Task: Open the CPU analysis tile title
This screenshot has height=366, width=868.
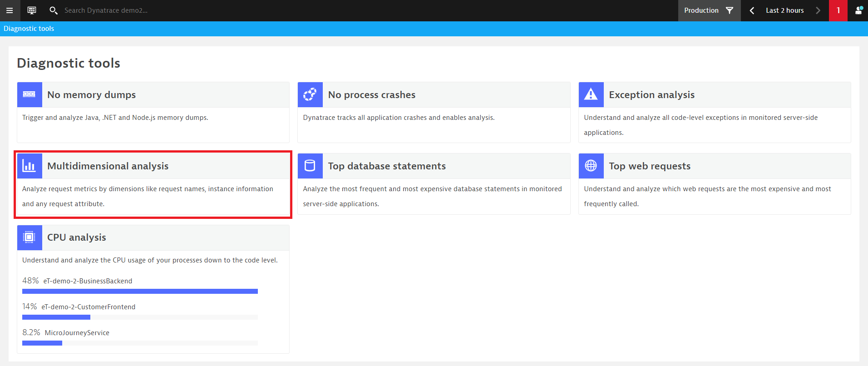Action: click(x=76, y=237)
